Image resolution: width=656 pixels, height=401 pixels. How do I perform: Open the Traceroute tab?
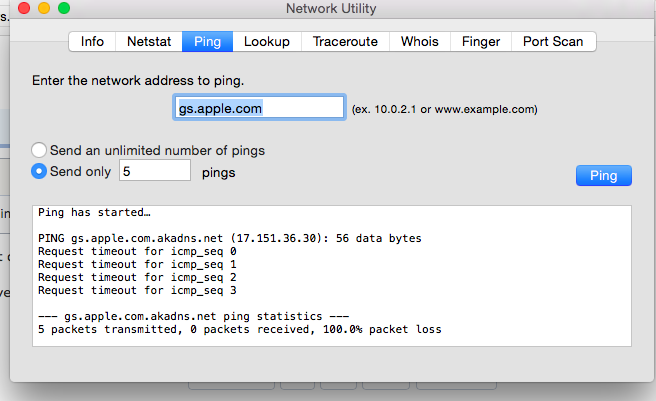click(x=345, y=41)
